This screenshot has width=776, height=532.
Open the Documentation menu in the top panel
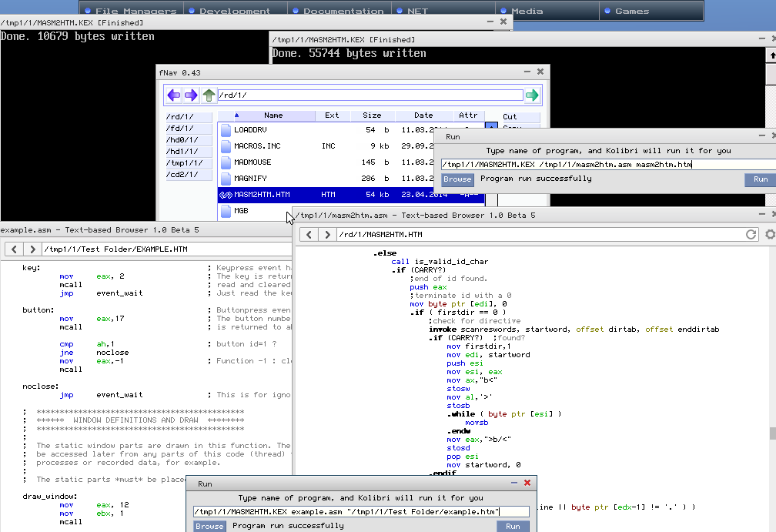[343, 11]
